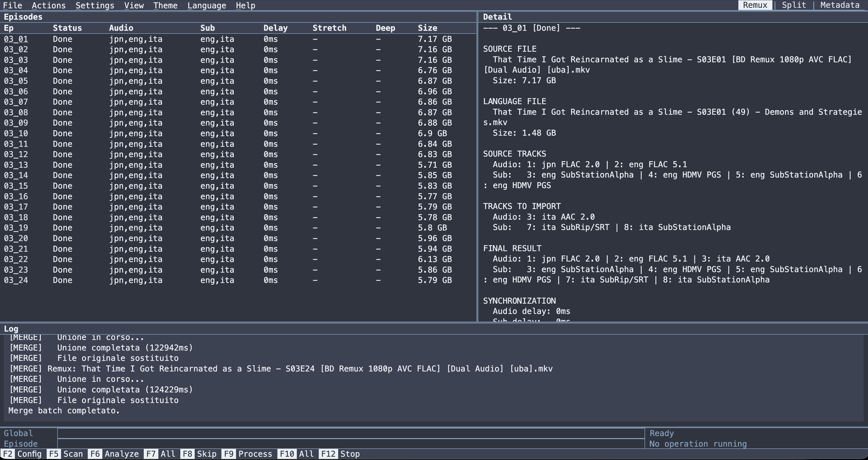Select episode row 03_11
This screenshot has height=460, width=868.
tap(238, 144)
